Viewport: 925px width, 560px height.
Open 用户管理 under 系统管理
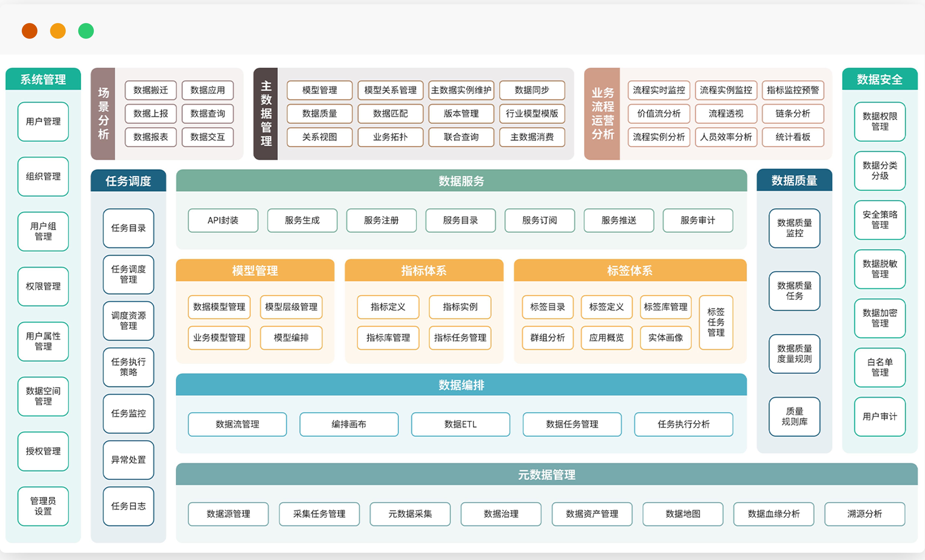tap(43, 122)
